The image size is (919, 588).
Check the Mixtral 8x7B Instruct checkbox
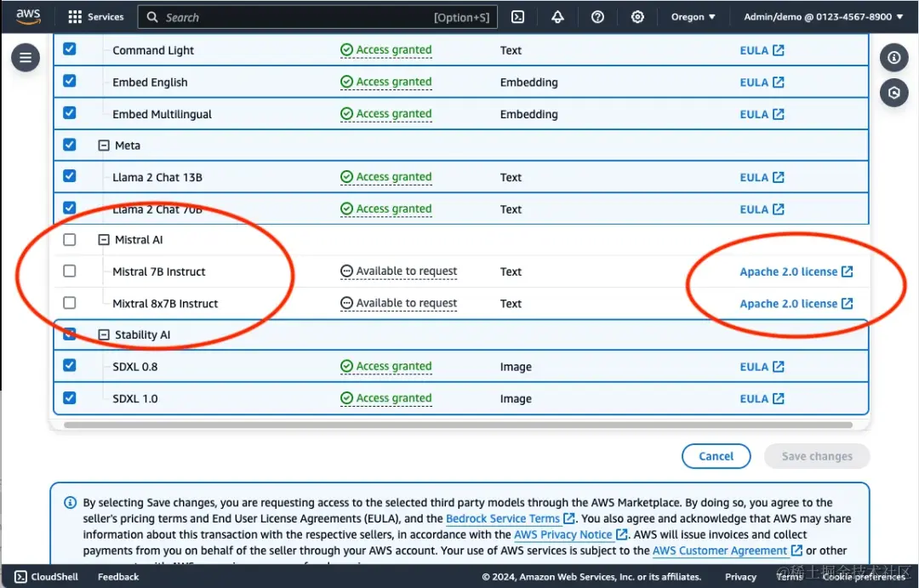coord(69,302)
